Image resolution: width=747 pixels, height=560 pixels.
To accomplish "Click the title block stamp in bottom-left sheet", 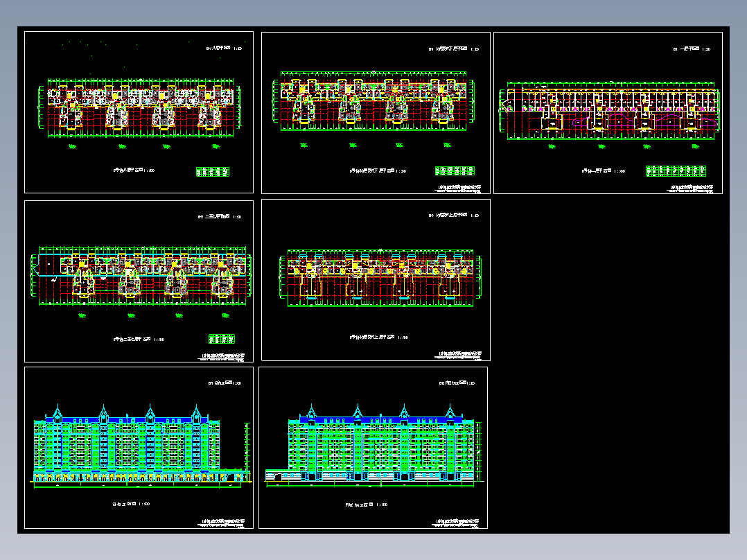I will click(222, 523).
